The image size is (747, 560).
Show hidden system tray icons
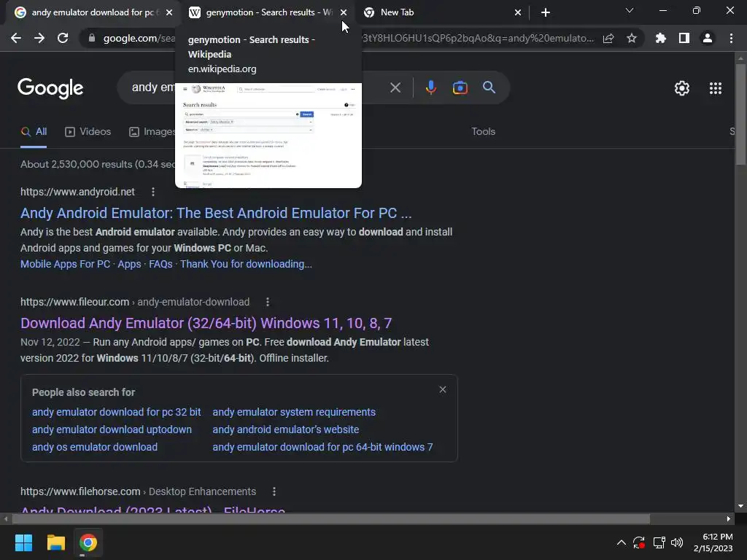pyautogui.click(x=622, y=542)
